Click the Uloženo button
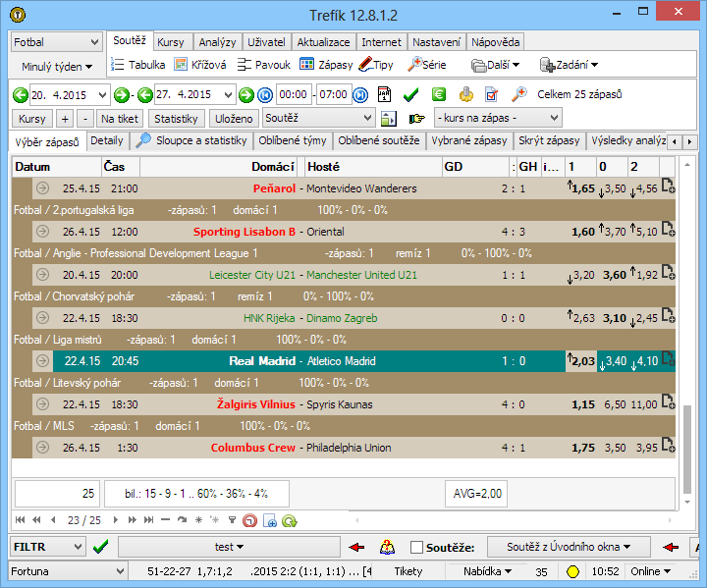Image resolution: width=707 pixels, height=588 pixels. (x=234, y=119)
